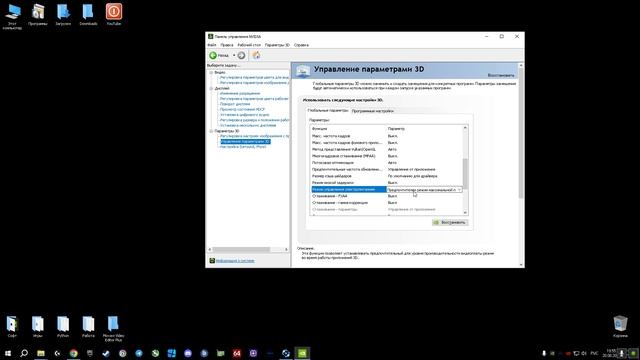Open the Игры desktop folder
This screenshot has height=360, width=640.
point(38,327)
